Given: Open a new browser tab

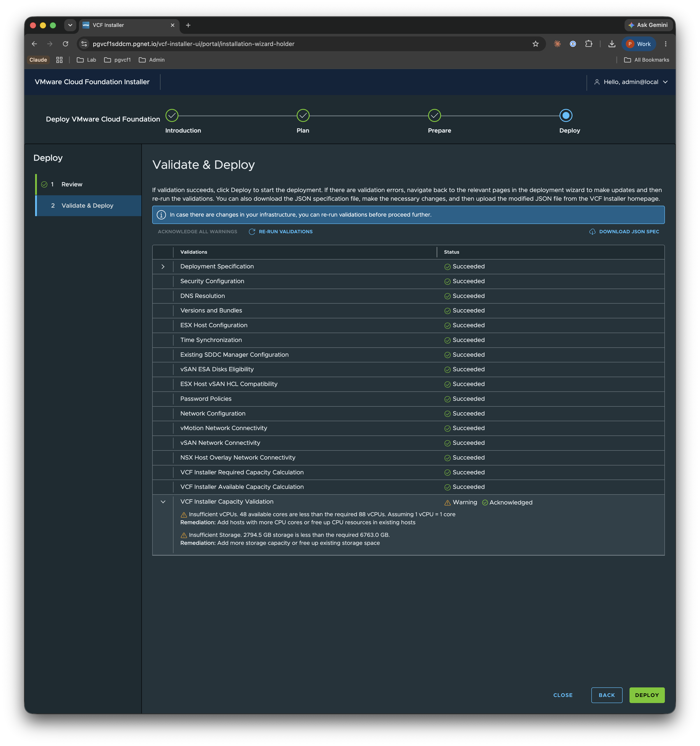Looking at the screenshot, I should click(x=188, y=25).
